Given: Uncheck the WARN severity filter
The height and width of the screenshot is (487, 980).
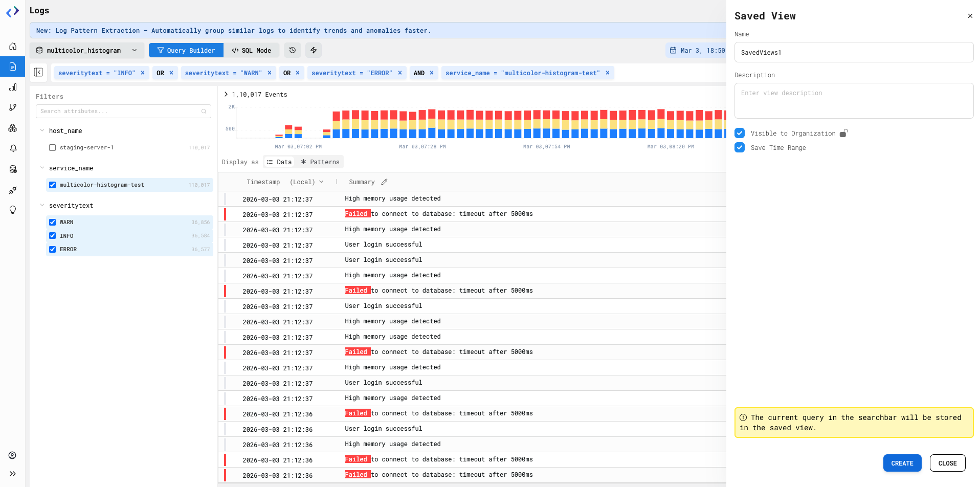Looking at the screenshot, I should (x=52, y=222).
